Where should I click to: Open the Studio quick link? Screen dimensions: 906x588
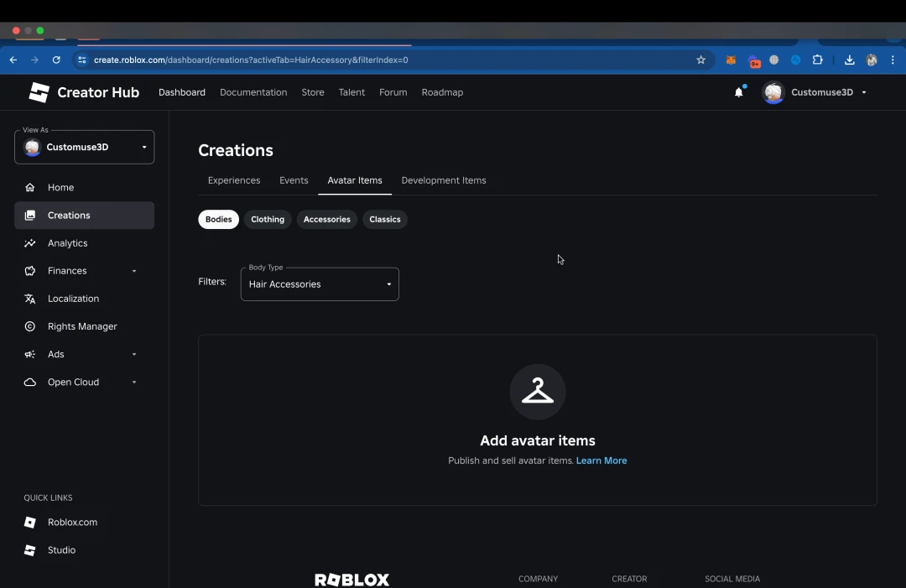tap(62, 550)
